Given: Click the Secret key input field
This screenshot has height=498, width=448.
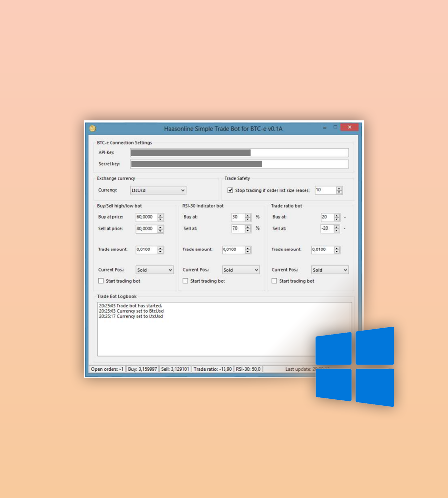Looking at the screenshot, I should [x=239, y=164].
